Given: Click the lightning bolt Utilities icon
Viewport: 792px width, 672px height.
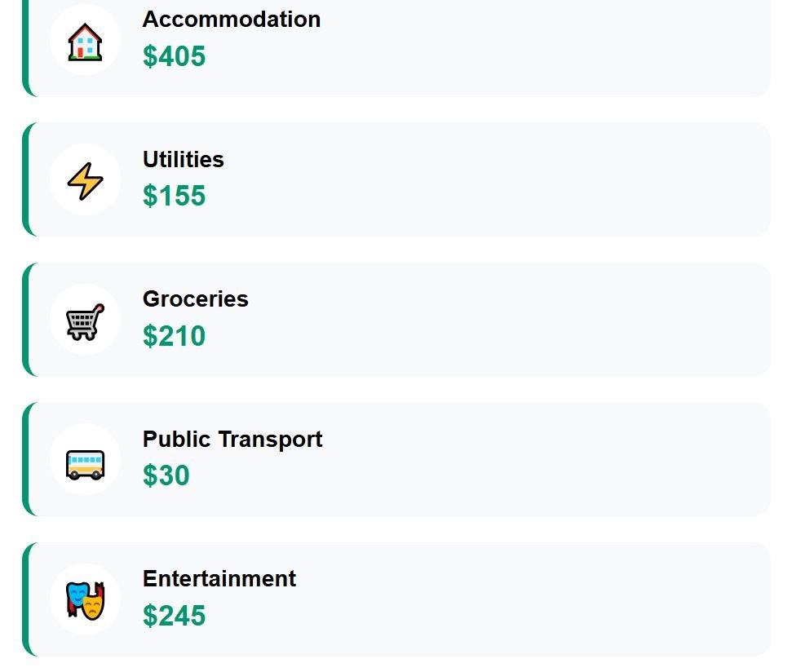Looking at the screenshot, I should (x=85, y=180).
